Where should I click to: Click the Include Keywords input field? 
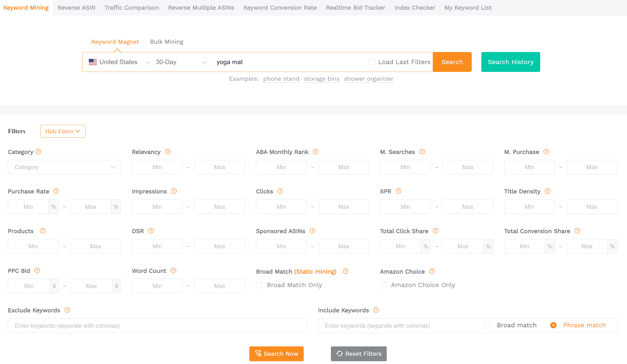point(398,326)
